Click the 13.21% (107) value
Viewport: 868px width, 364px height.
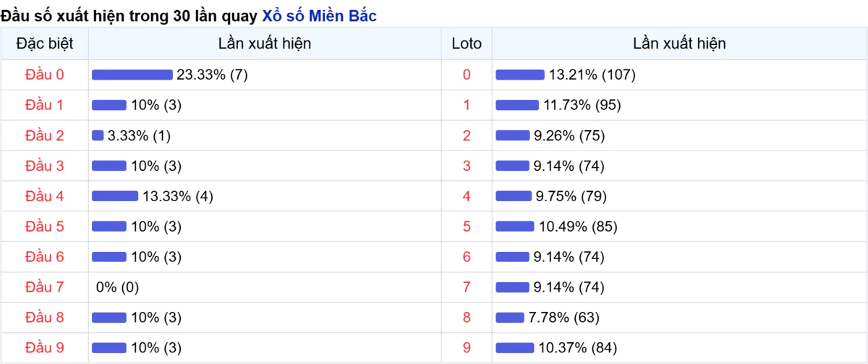click(592, 75)
